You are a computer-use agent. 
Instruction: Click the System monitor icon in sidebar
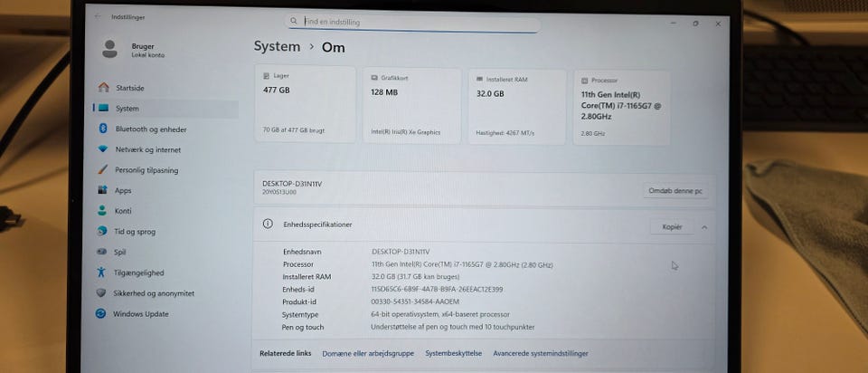(x=103, y=108)
